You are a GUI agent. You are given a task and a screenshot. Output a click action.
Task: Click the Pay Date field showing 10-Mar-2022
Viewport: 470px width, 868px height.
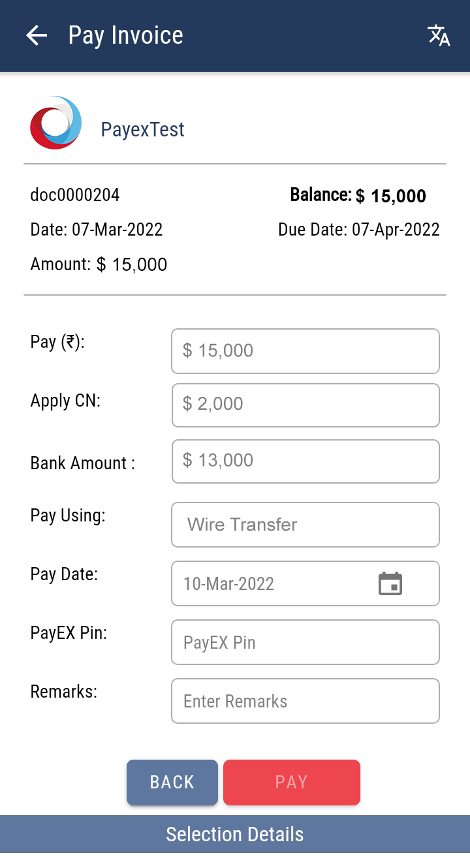click(274, 583)
